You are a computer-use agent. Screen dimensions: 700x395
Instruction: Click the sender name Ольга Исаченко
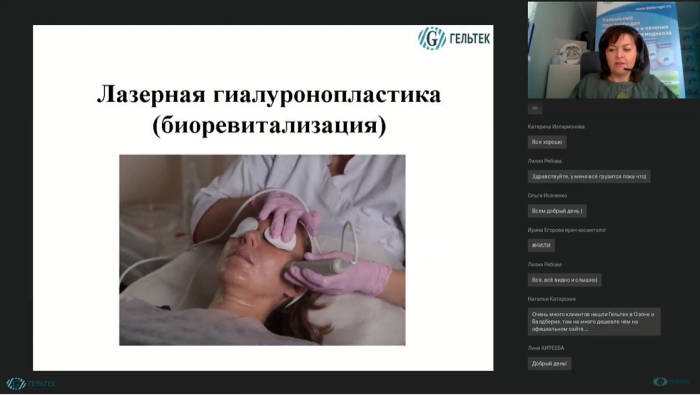(547, 195)
